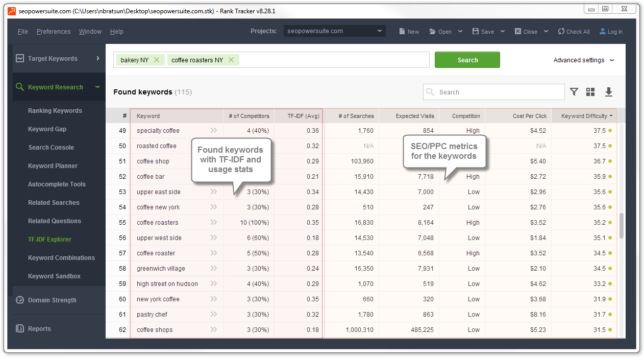The width and height of the screenshot is (644, 358).
Task: Click the Save project disk icon
Action: point(476,31)
